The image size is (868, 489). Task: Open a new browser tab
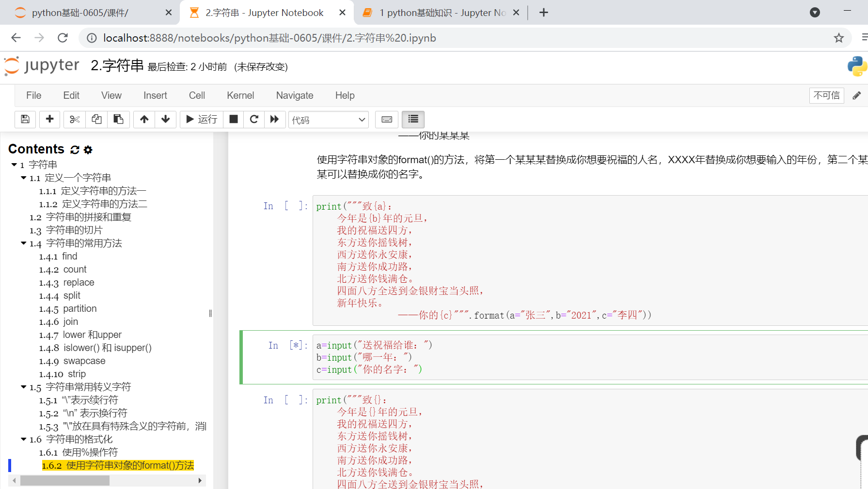pyautogui.click(x=544, y=13)
